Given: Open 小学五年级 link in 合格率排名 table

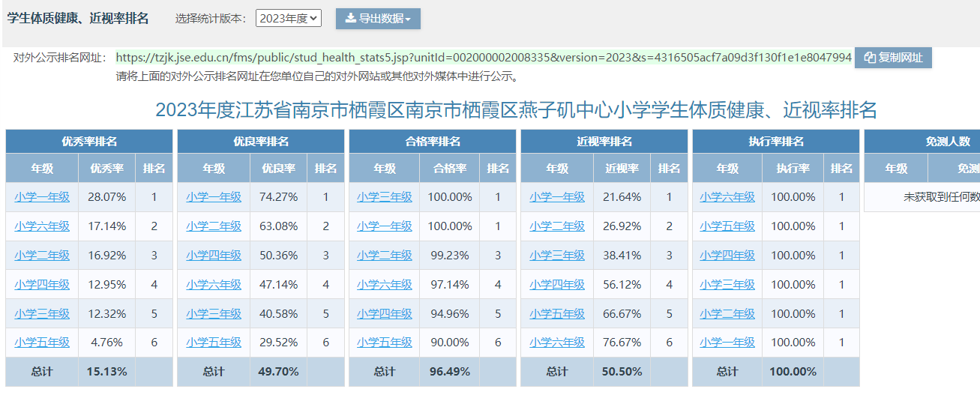Looking at the screenshot, I should [x=385, y=343].
